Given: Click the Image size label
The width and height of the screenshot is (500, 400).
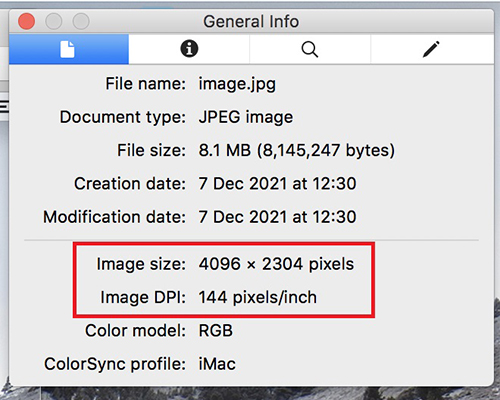Looking at the screenshot, I should pyautogui.click(x=141, y=264).
